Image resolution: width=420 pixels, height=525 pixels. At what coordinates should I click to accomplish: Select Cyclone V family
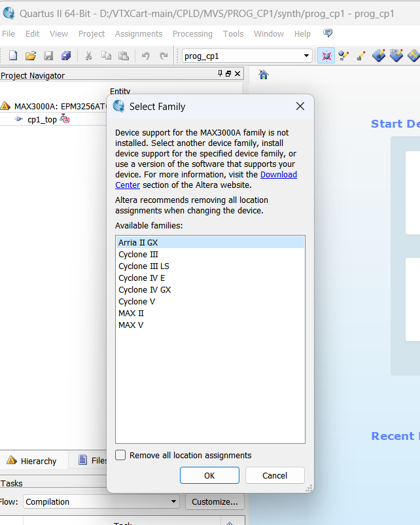coord(210,301)
